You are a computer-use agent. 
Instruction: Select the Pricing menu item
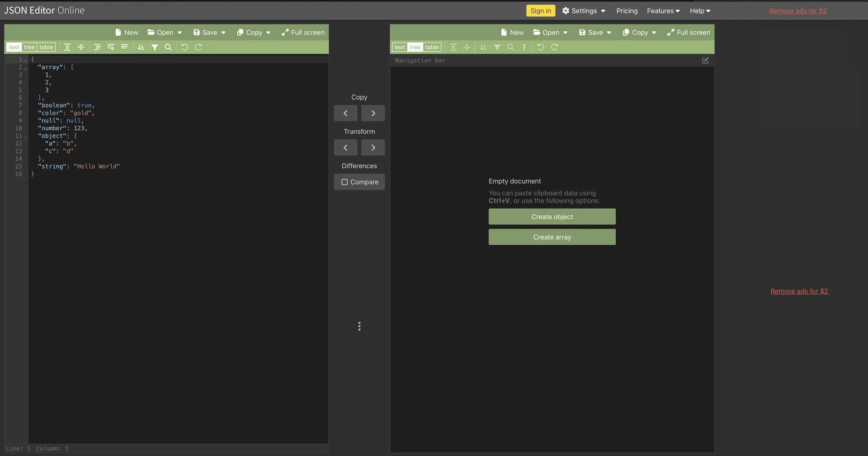point(626,10)
